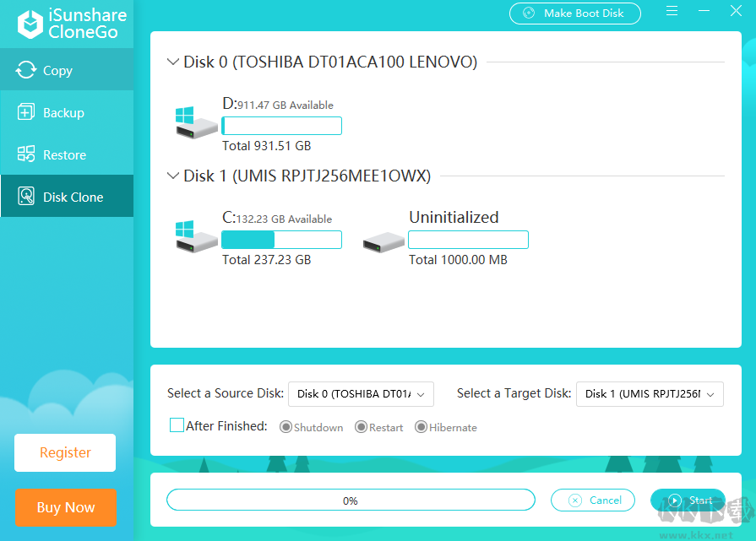Image resolution: width=756 pixels, height=541 pixels.
Task: Select the Disk Clone tab
Action: tap(67, 196)
